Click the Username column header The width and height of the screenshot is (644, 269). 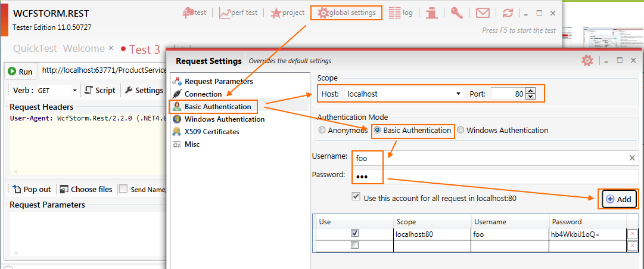coord(510,222)
